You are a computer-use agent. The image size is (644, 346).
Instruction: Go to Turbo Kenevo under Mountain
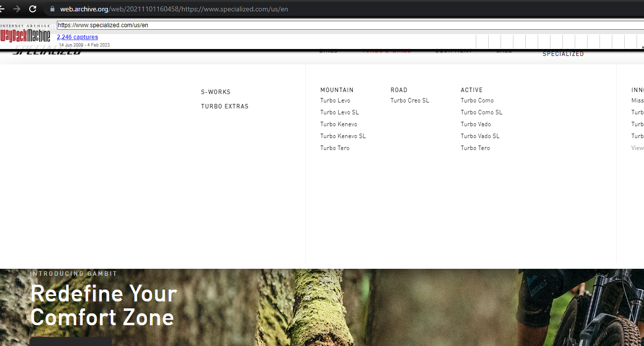[x=338, y=124]
